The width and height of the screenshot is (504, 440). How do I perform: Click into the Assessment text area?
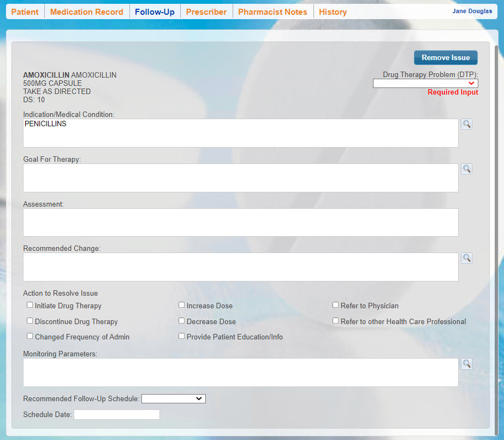[x=240, y=222]
